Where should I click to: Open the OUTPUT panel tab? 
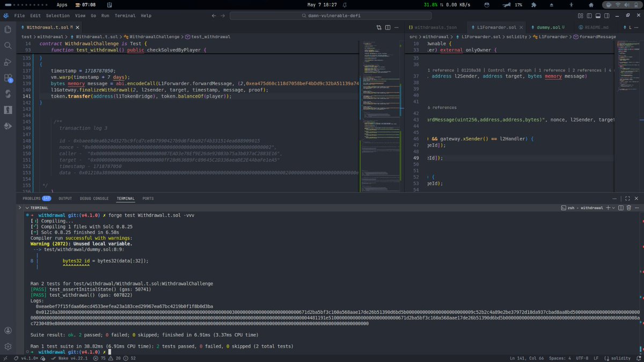(x=64, y=198)
